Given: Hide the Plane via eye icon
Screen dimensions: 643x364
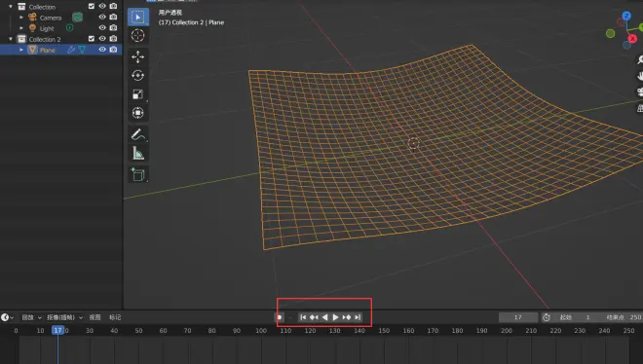Looking at the screenshot, I should [102, 49].
